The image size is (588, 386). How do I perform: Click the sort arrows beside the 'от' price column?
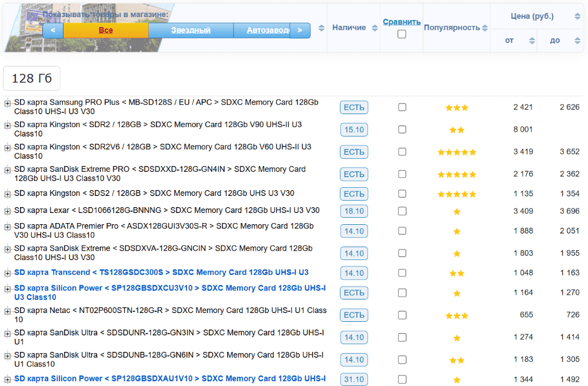coord(532,41)
